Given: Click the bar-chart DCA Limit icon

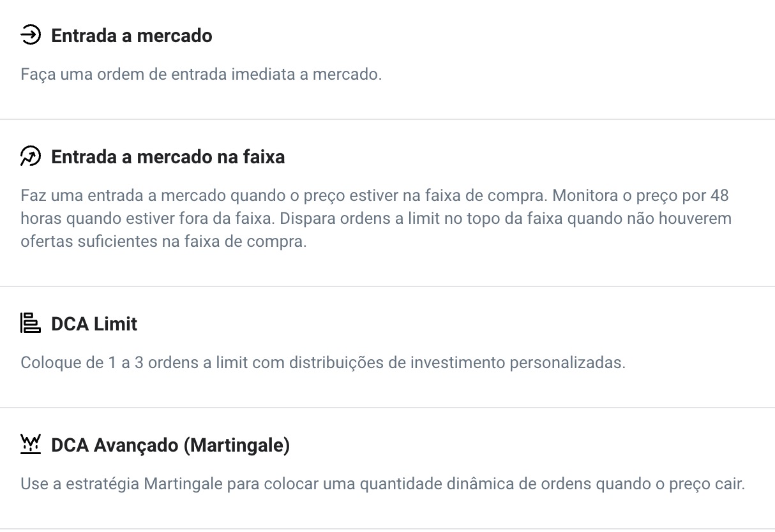Looking at the screenshot, I should [31, 323].
